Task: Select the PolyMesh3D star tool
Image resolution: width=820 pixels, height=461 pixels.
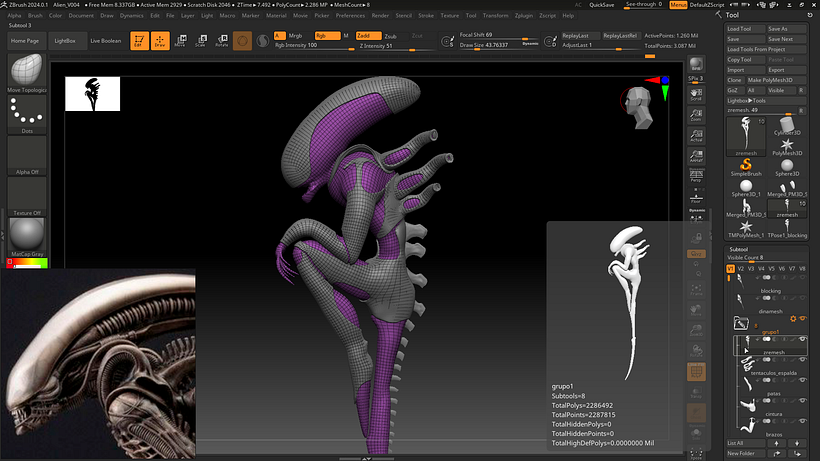Action: pos(787,146)
